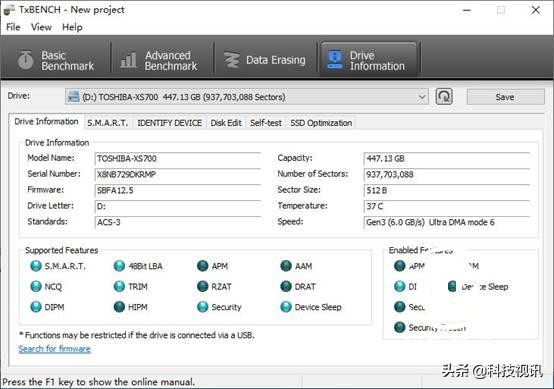554x389 pixels.
Task: Open the Search for firmware link
Action: [x=54, y=349]
